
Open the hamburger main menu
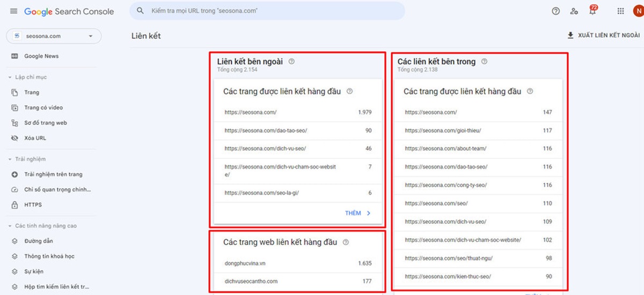[13, 11]
